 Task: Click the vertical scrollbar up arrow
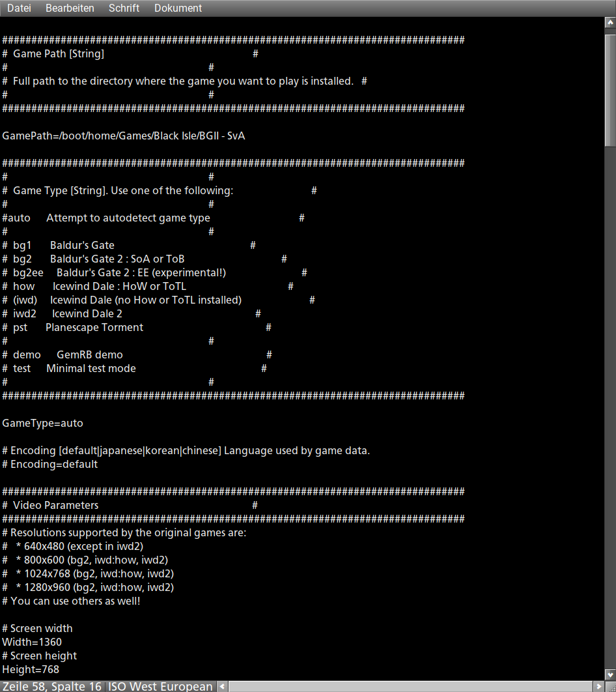pos(610,23)
